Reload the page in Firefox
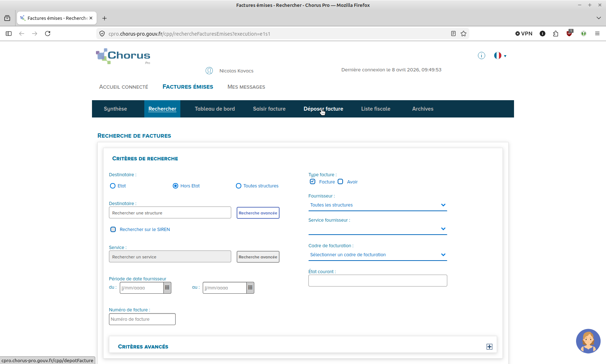Screen dimensions: 606x364 (x=48, y=34)
